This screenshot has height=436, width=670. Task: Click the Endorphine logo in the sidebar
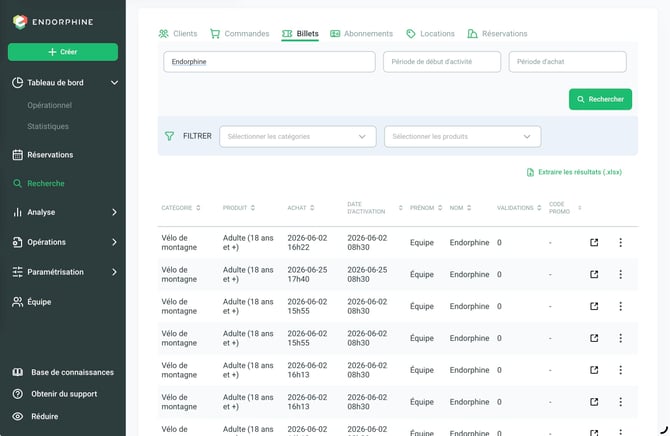pyautogui.click(x=20, y=22)
